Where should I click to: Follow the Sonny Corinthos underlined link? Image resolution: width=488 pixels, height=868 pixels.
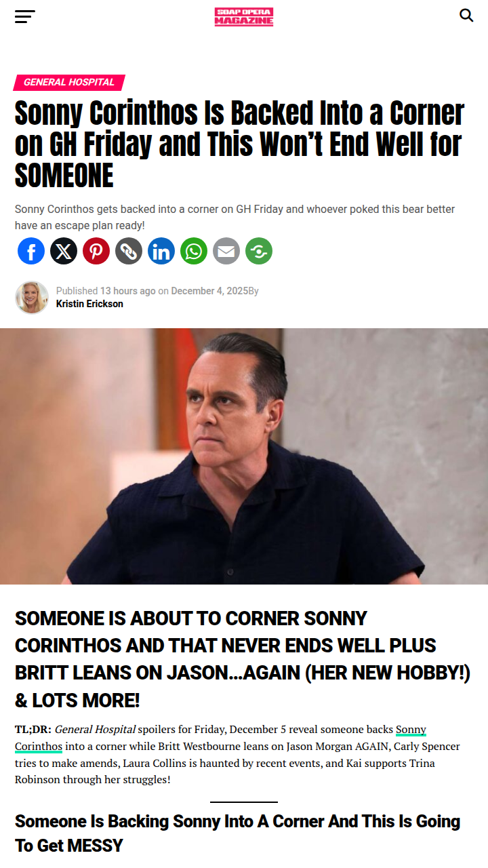click(x=220, y=738)
